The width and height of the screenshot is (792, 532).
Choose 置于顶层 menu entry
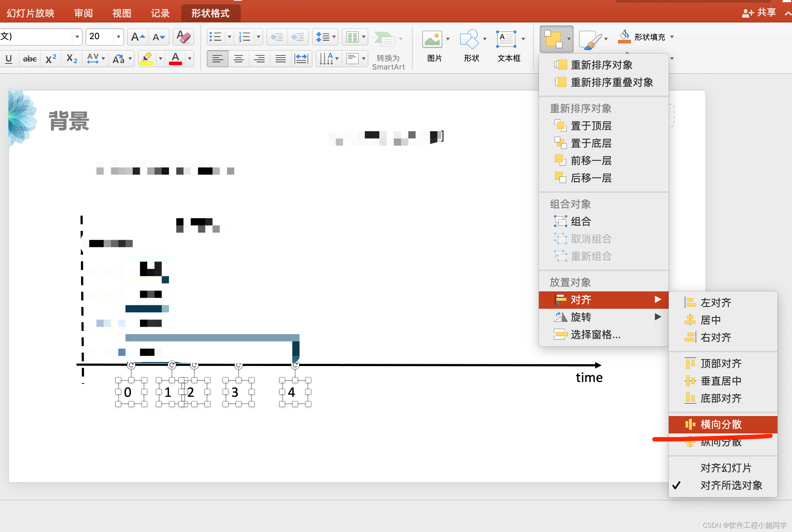click(x=591, y=126)
